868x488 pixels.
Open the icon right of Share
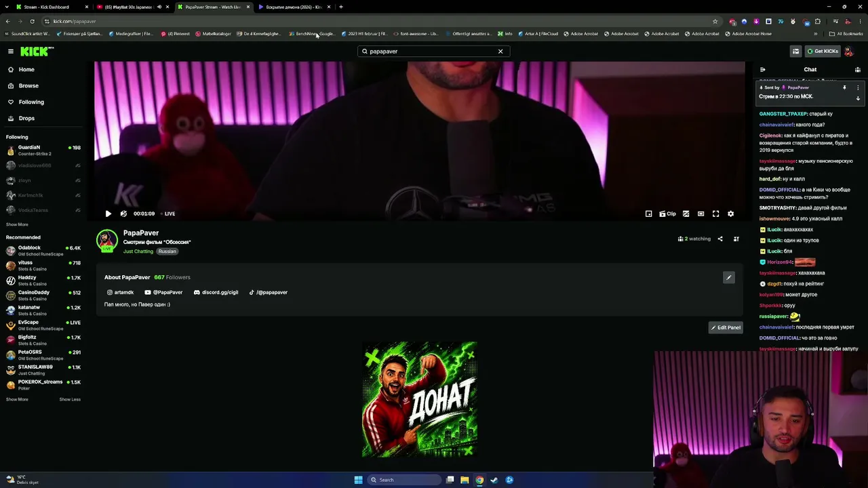pos(736,239)
